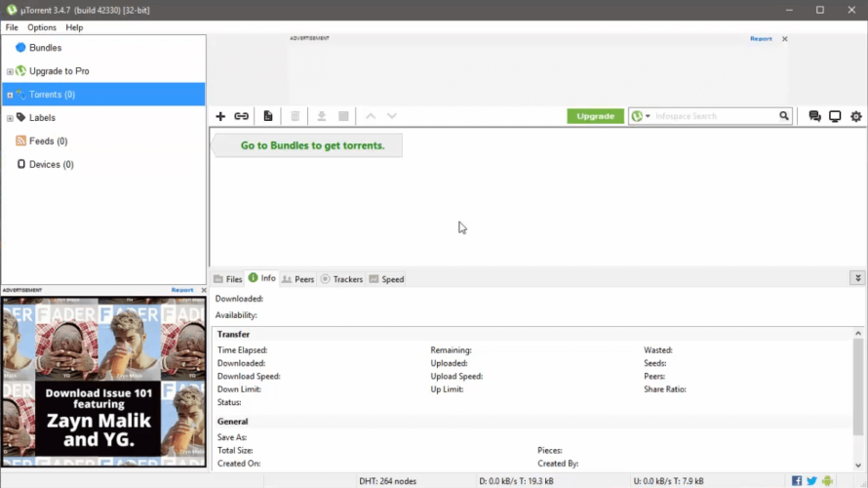Click Report link on top advertisement
Viewport: 868px width, 488px height.
pos(761,39)
